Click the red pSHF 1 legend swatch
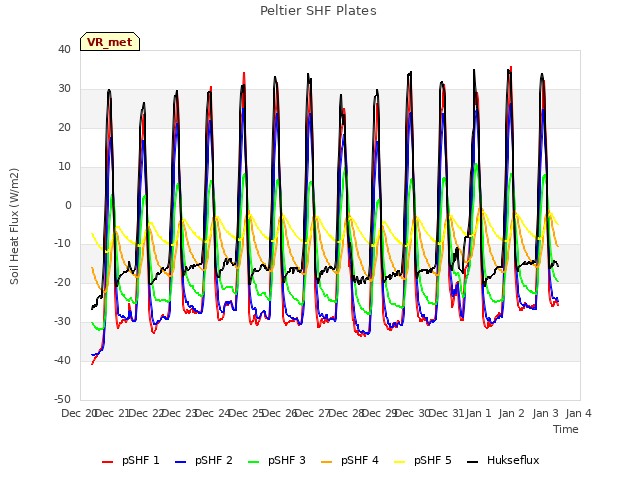Viewport: 640px width, 480px height. (x=107, y=462)
